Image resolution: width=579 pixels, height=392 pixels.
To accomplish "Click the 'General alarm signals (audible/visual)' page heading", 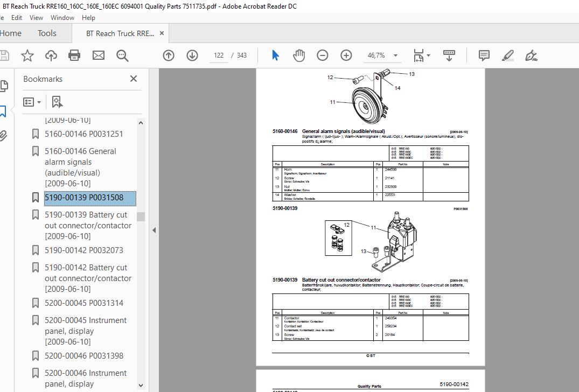I will (343, 131).
